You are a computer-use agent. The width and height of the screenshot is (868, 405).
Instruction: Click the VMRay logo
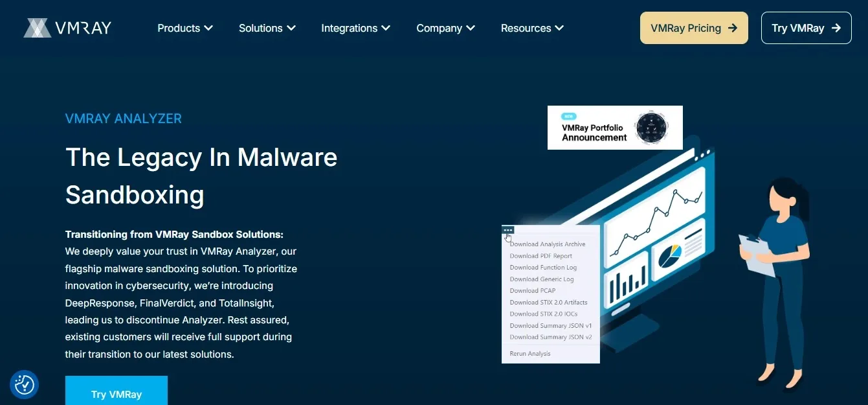coord(67,28)
